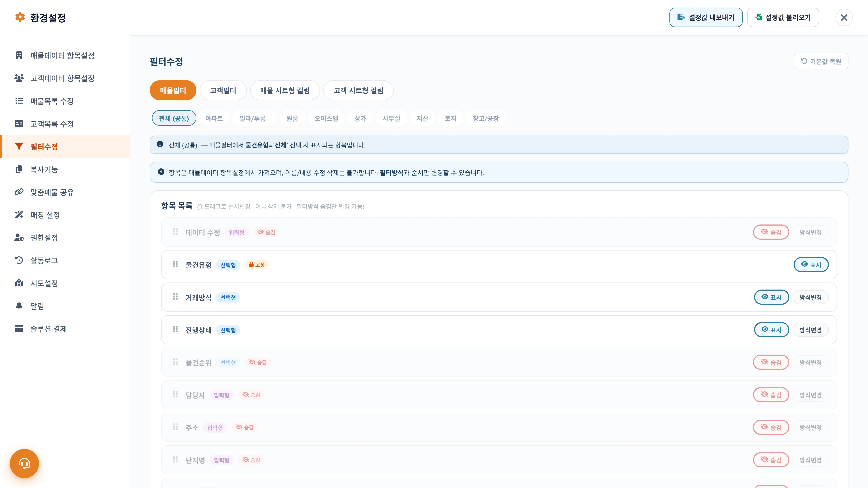Click 방식변경 for 주소

coord(810,427)
